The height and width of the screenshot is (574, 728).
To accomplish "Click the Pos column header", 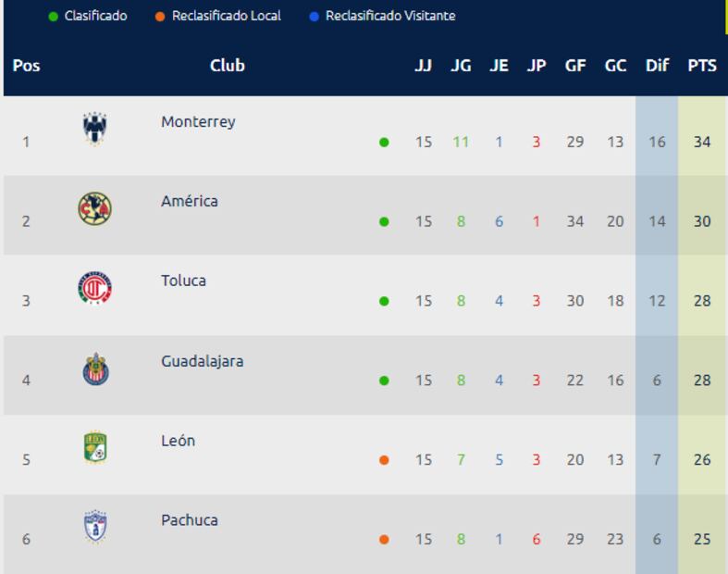I will click(26, 66).
